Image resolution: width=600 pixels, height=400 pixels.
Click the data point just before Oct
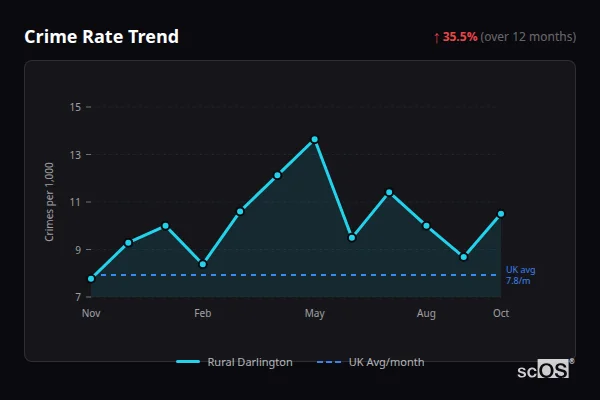tap(464, 257)
